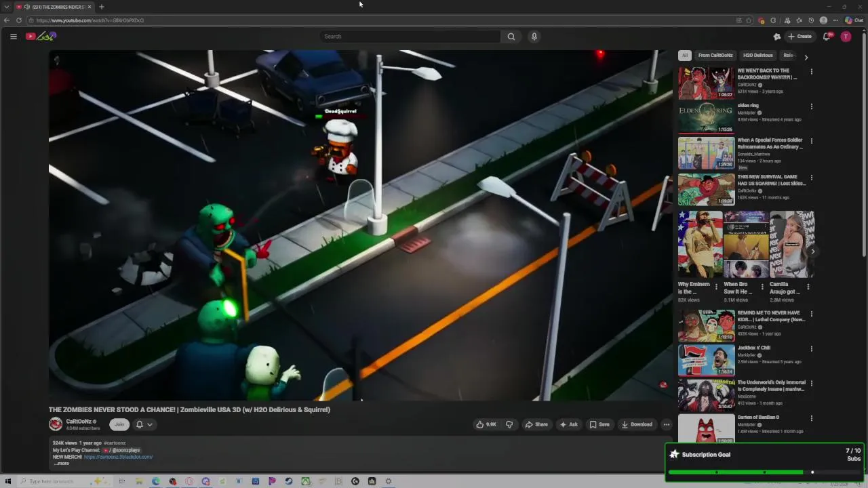Open options for Jackbox n' Chill video
868x488 pixels.
point(811,348)
